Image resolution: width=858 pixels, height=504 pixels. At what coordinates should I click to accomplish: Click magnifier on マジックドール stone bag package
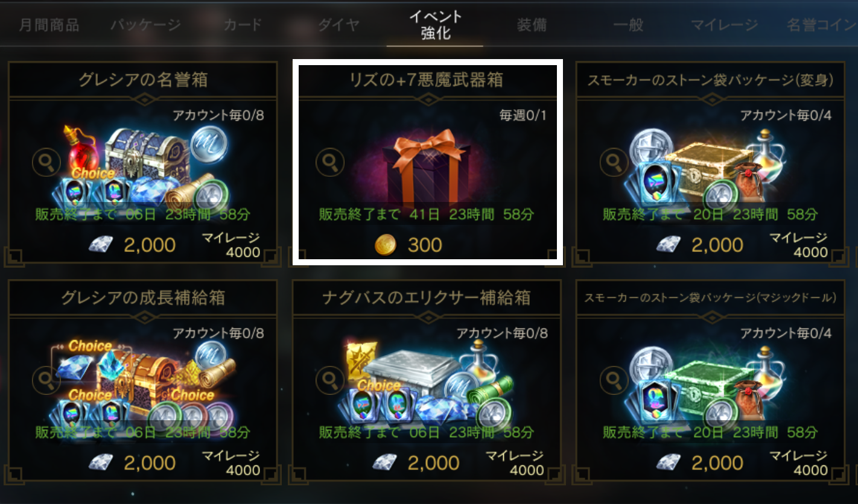tap(614, 379)
